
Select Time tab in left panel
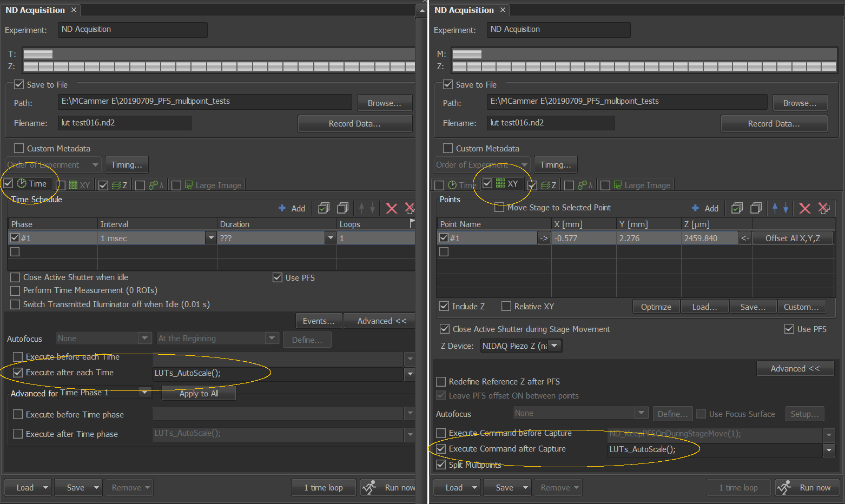(x=31, y=184)
